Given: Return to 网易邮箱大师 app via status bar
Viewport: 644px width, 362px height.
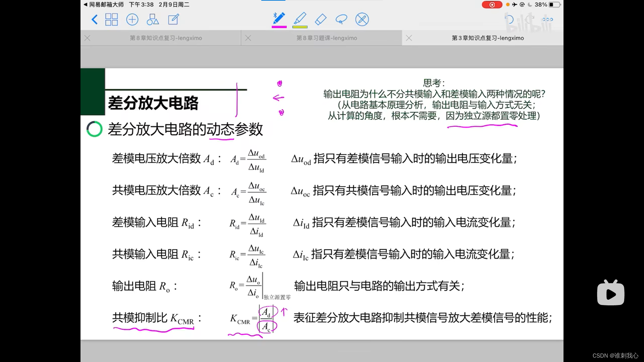Looking at the screenshot, I should coord(104,5).
